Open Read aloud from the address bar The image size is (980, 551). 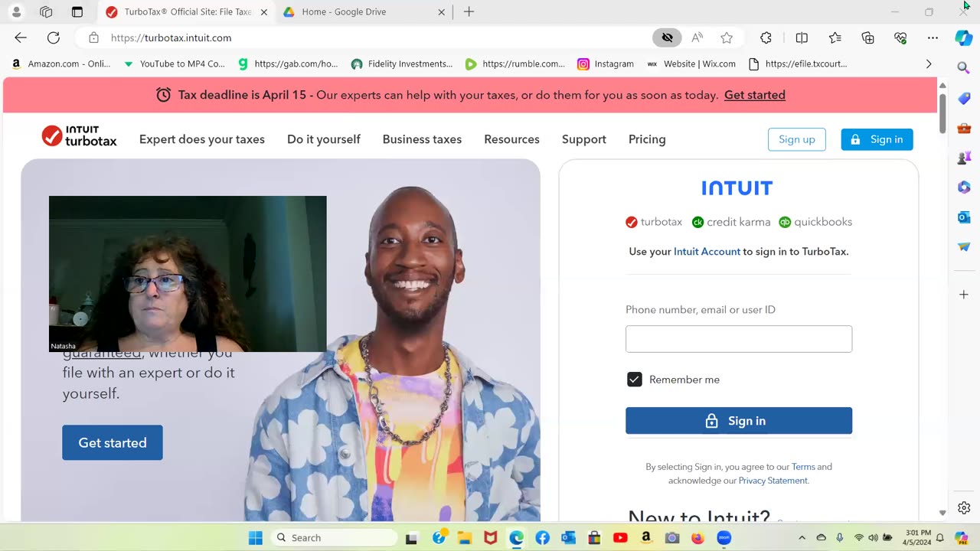pos(697,37)
